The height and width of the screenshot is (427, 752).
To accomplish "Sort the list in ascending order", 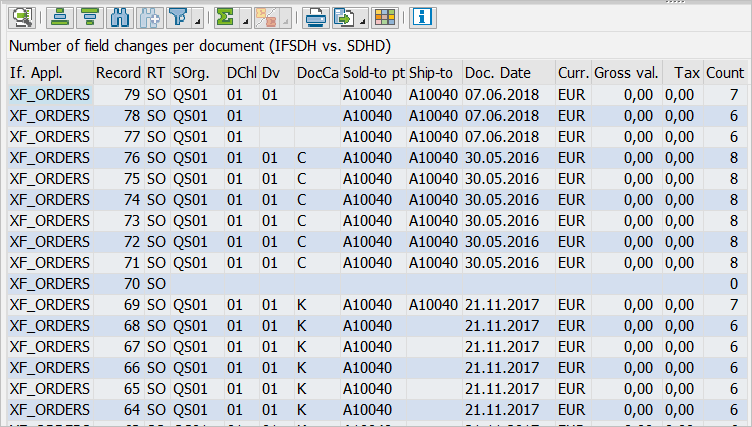I will point(61,16).
